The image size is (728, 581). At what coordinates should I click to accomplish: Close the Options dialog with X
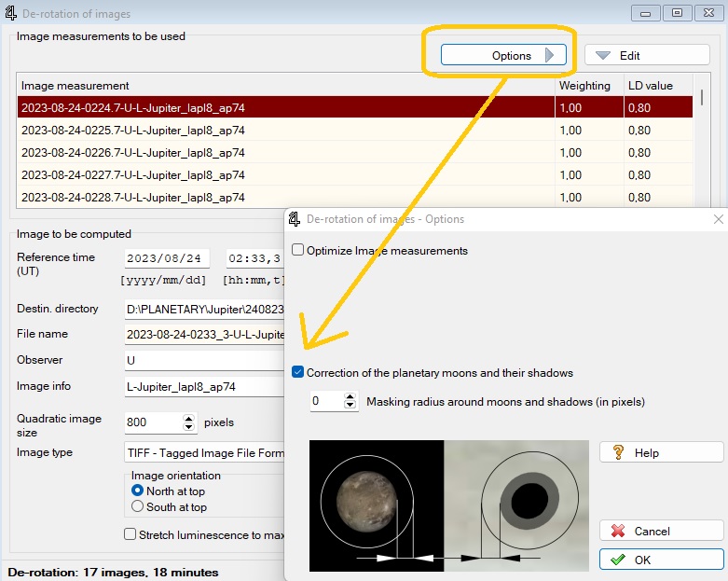(718, 219)
